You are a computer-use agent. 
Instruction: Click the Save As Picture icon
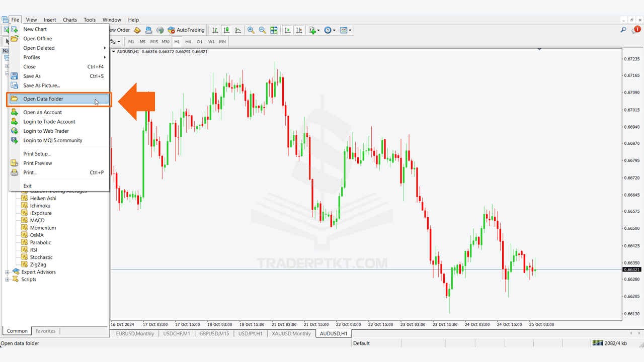click(x=14, y=85)
